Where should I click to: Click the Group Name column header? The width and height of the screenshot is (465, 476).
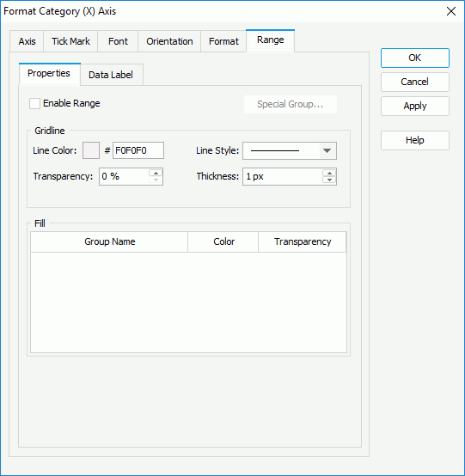pos(109,242)
